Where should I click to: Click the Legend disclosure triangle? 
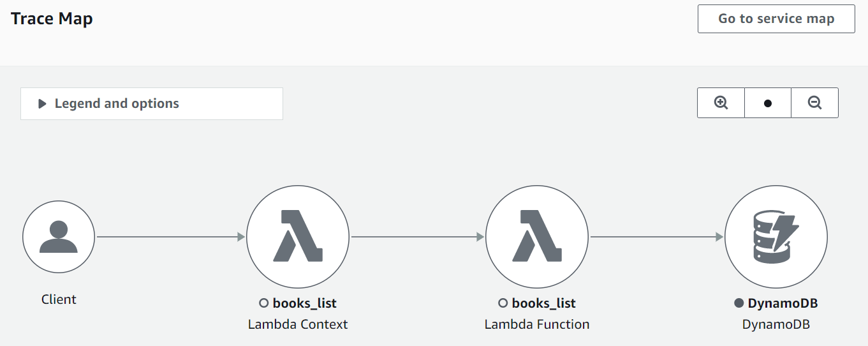(x=42, y=104)
